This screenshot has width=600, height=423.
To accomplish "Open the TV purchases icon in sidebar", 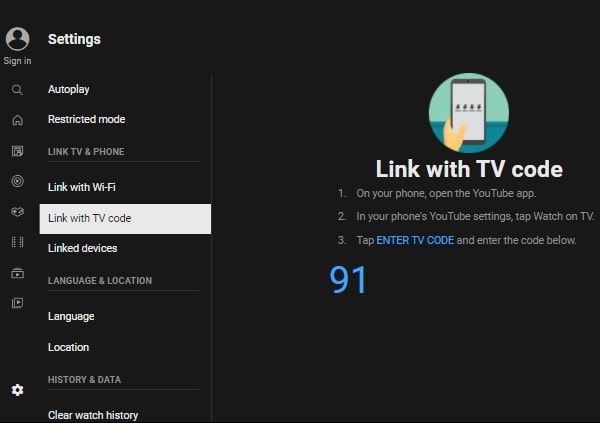I will pyautogui.click(x=17, y=273).
